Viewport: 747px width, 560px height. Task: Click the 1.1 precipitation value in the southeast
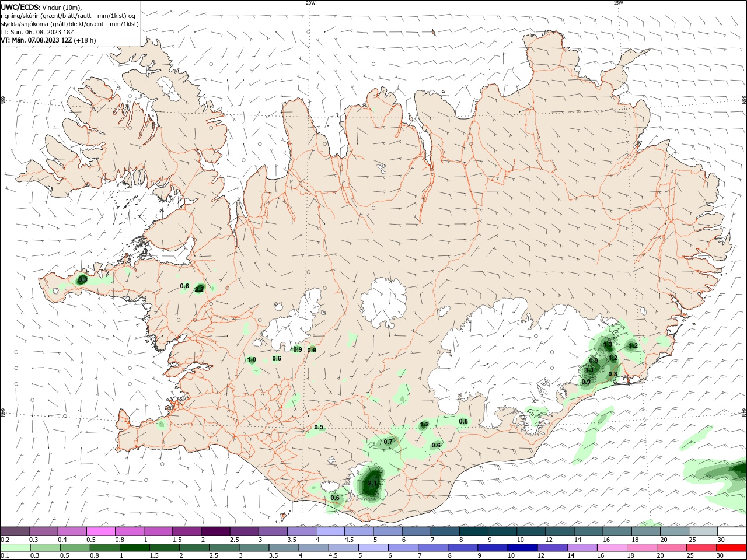pos(589,370)
